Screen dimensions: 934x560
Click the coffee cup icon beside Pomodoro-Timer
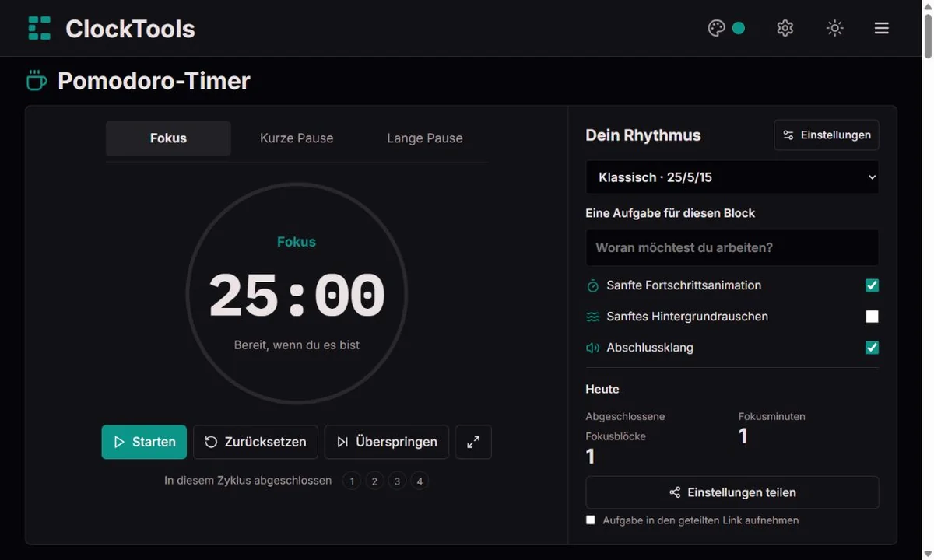tap(37, 80)
